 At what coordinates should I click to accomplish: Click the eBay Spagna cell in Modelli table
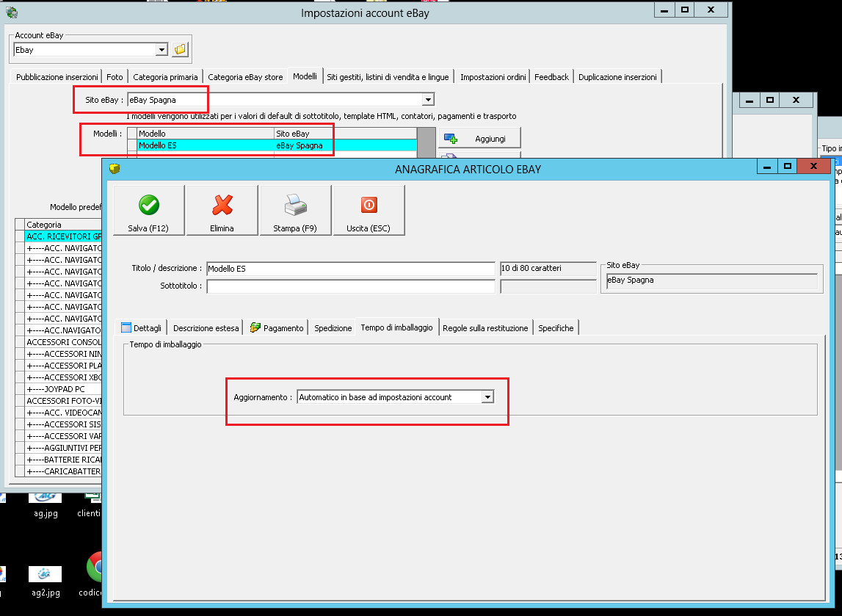[345, 145]
